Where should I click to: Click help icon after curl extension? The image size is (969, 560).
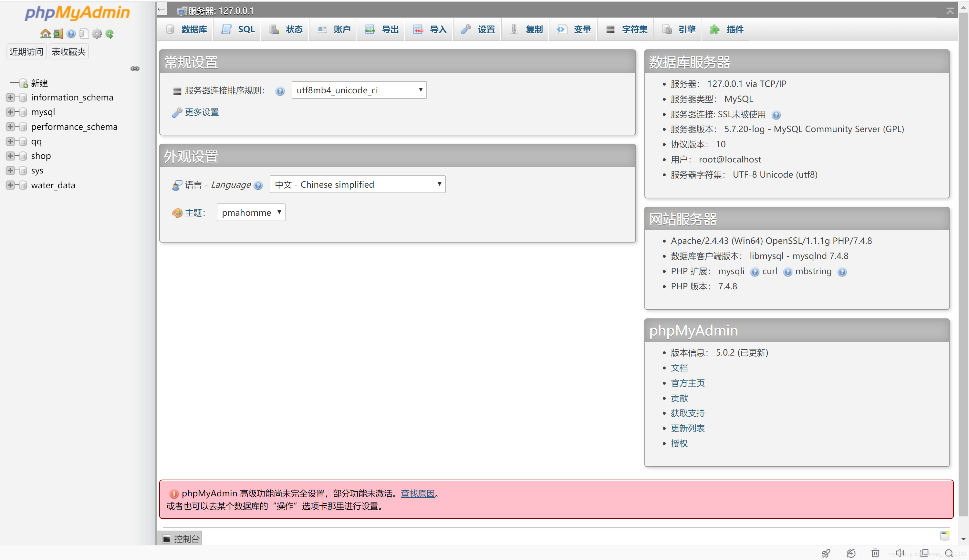click(787, 272)
